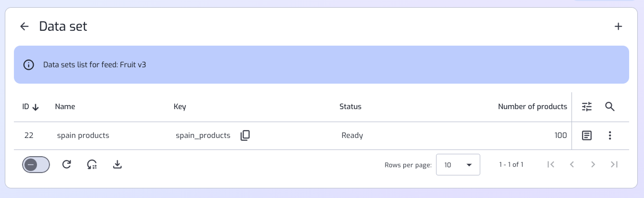Open the Rows per page dropdown

point(458,164)
